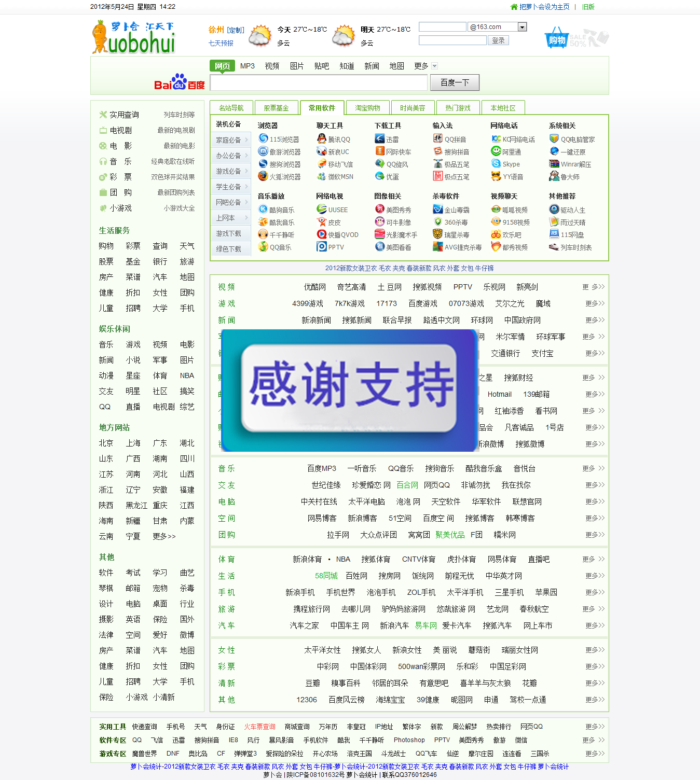700x780 pixels.
Task: Click the 115浏览器 icon
Action: (x=263, y=138)
